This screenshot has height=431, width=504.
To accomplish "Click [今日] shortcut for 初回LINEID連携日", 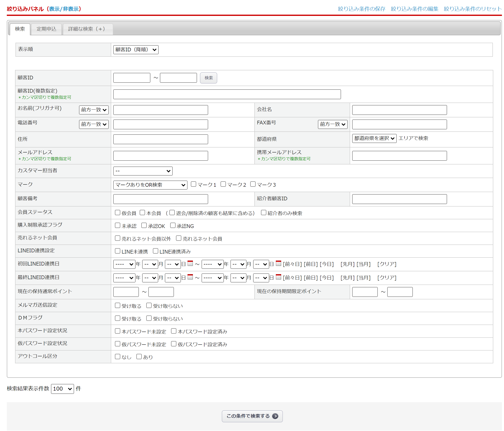I will (x=327, y=264).
